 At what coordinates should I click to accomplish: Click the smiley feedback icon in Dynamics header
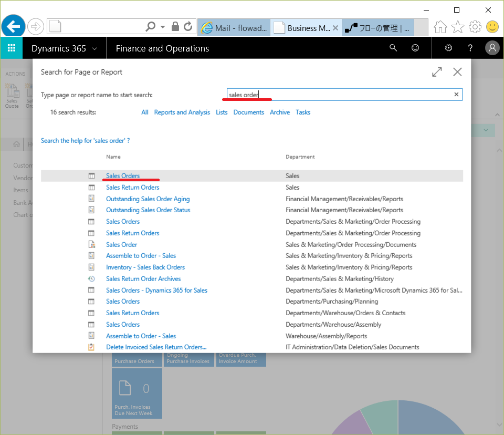click(x=415, y=48)
